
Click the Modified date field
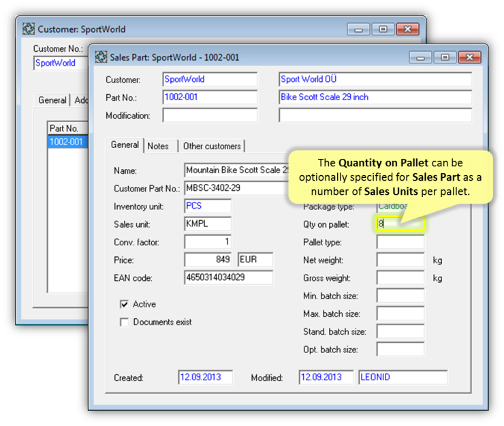(326, 377)
